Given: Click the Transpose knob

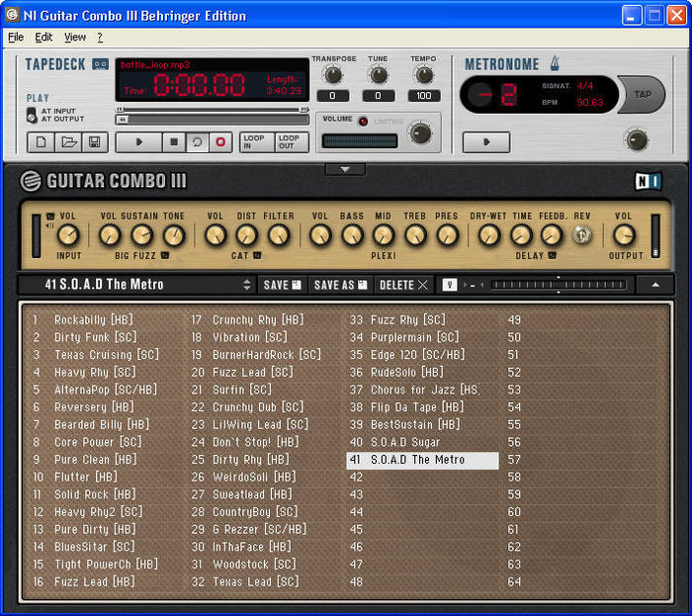Looking at the screenshot, I should 333,75.
